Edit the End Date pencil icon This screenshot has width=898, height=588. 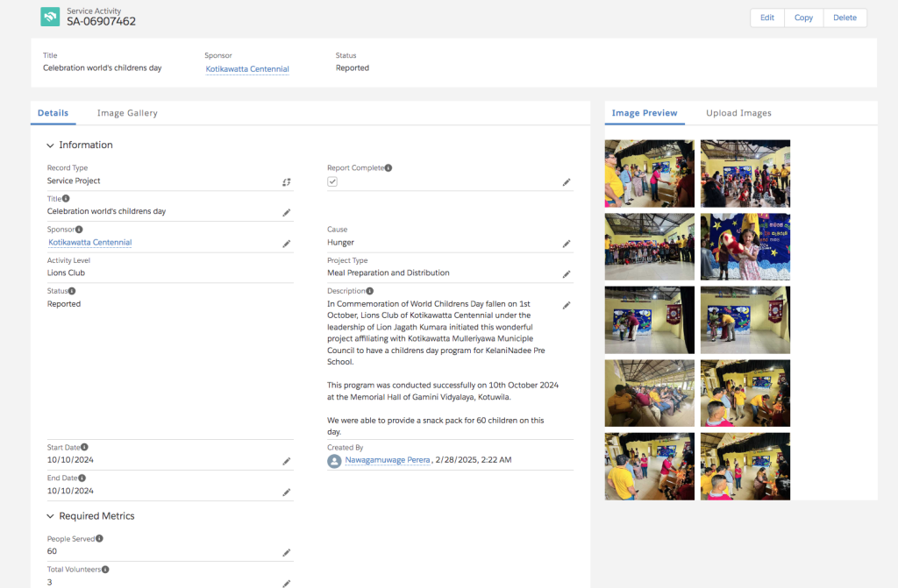(x=287, y=492)
